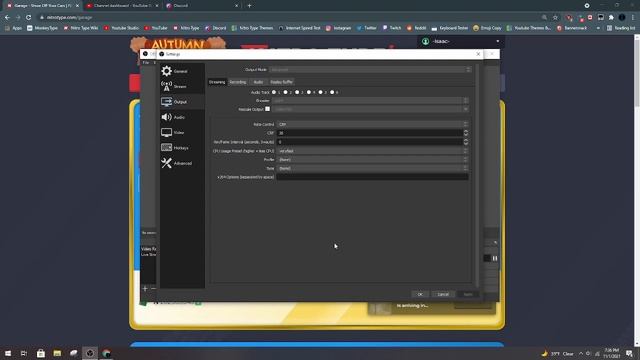Viewport: 640px width, 360px height.
Task: Open the Chrome profile avatar
Action: [x=622, y=18]
